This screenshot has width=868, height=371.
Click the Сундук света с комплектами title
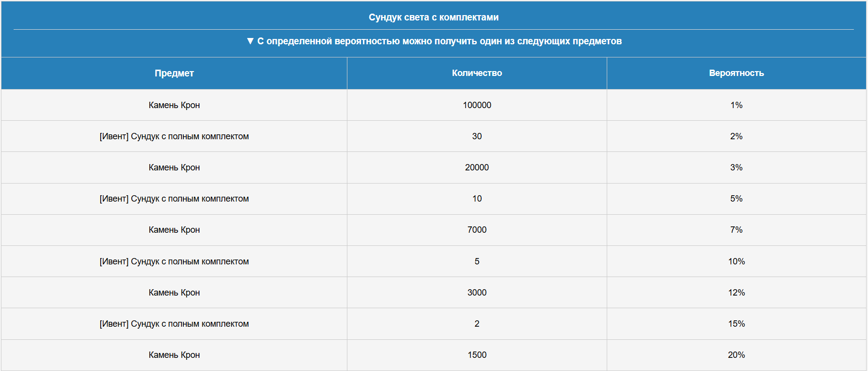(x=434, y=17)
